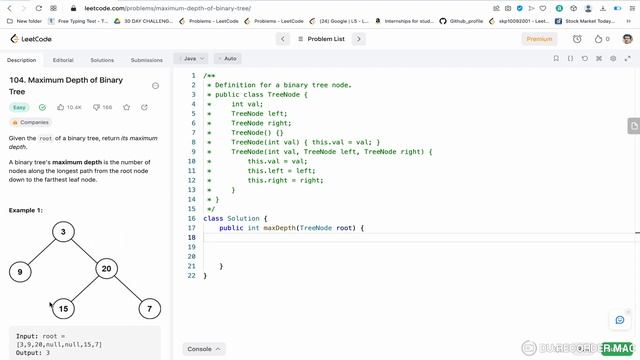Click the browser send arrow icon
The image size is (640, 360).
531,8
